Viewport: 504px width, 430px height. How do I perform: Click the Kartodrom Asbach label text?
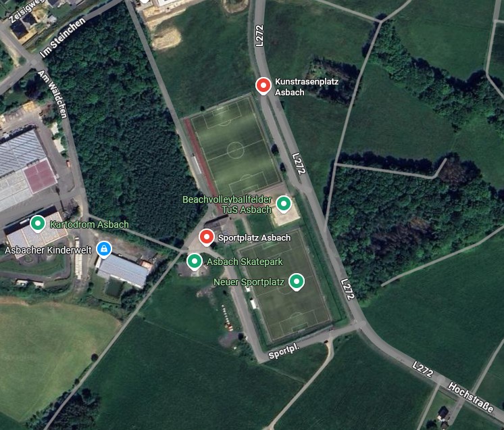pyautogui.click(x=89, y=224)
